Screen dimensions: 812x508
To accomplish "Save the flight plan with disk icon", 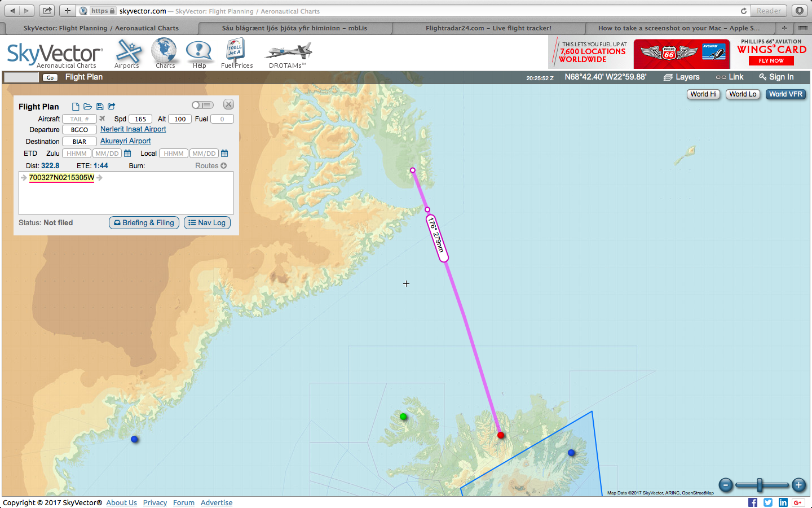I will tap(100, 107).
